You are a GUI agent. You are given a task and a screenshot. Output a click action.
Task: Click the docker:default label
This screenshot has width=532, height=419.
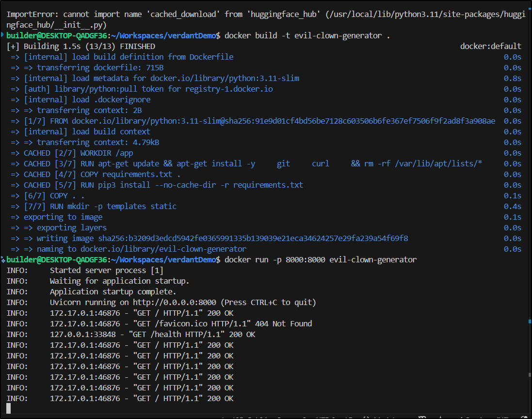point(490,46)
